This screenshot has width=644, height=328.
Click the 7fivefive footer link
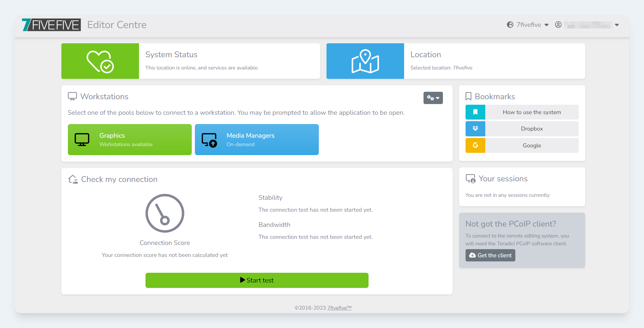coord(339,308)
